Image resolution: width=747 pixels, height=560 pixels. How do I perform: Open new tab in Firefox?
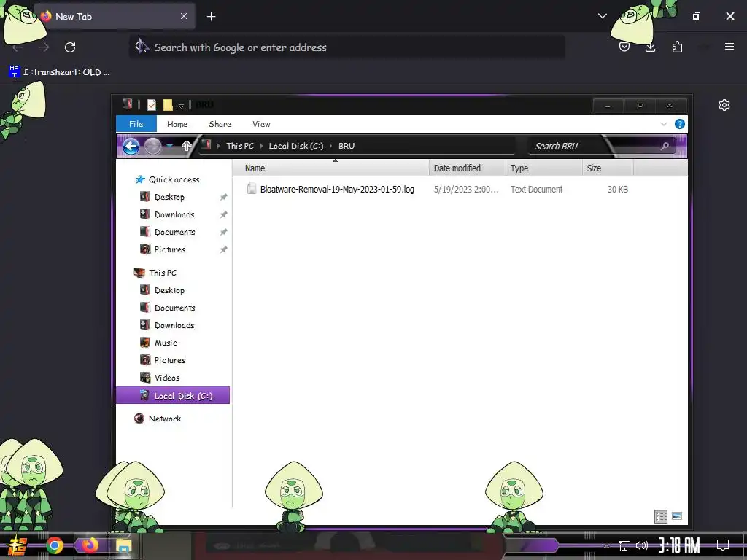[x=211, y=17]
